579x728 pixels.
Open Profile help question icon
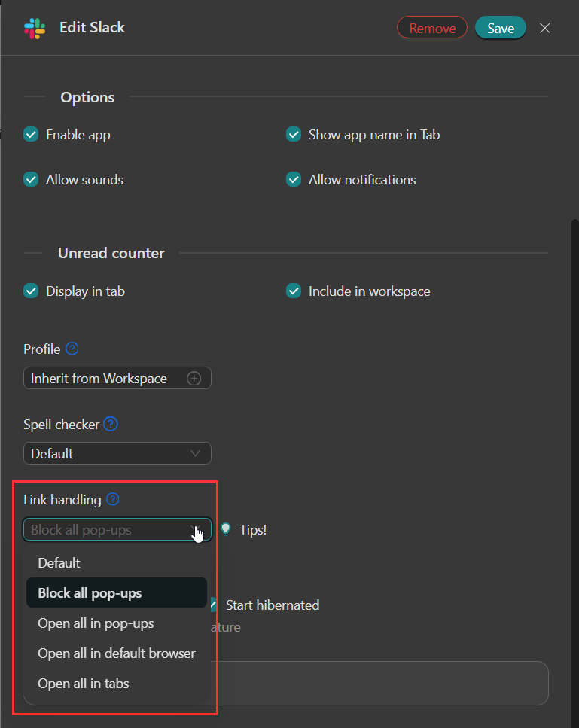tap(72, 349)
